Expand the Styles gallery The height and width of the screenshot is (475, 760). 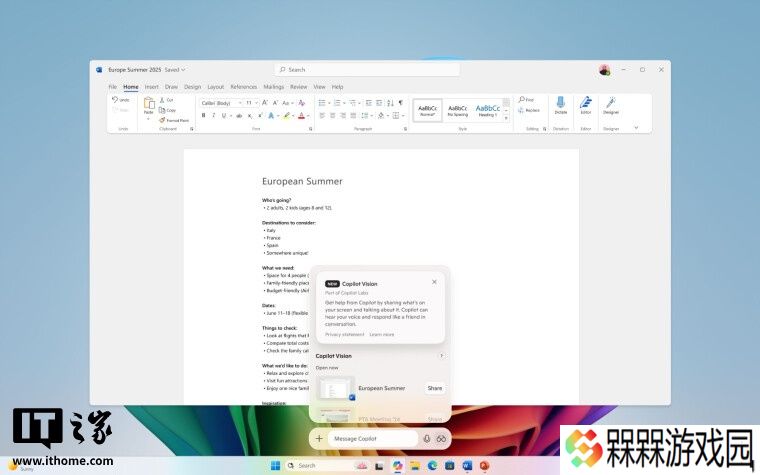[506, 119]
